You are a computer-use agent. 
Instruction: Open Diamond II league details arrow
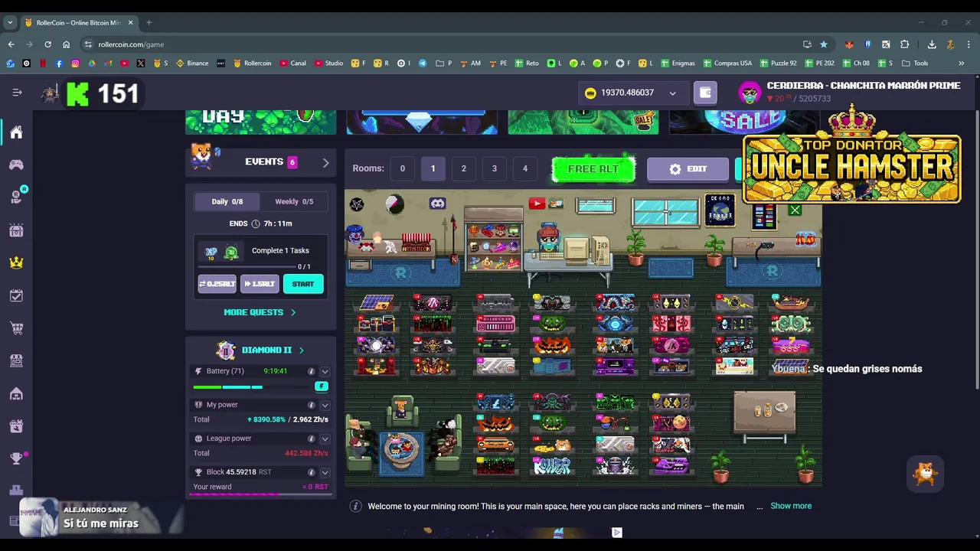point(301,350)
